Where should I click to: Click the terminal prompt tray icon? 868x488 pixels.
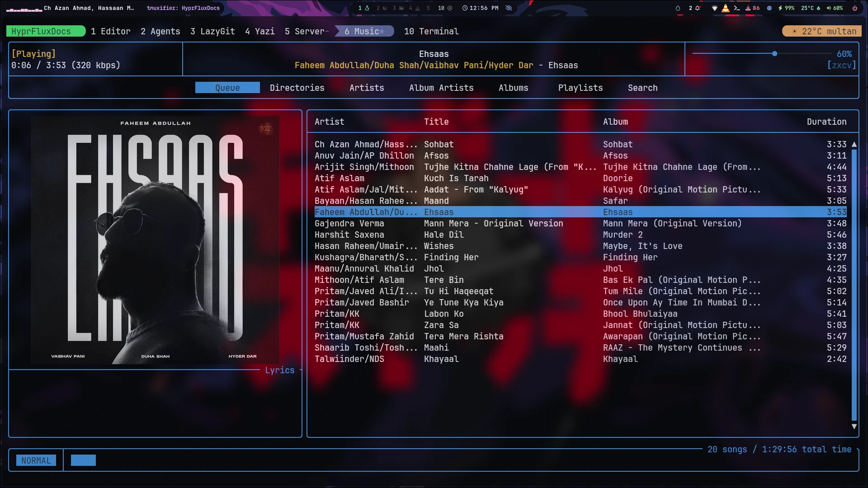(737, 8)
